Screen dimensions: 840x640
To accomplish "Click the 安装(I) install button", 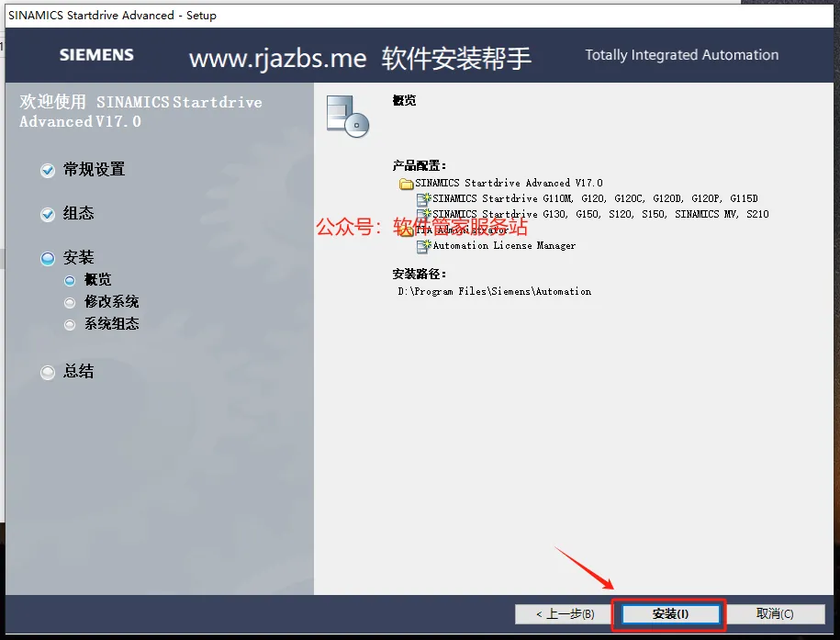I will click(x=669, y=613).
